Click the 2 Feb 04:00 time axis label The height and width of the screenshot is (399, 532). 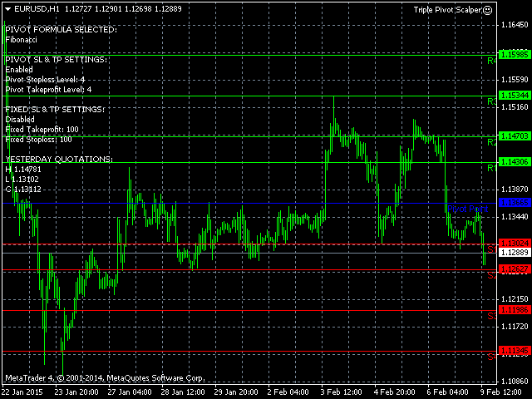click(x=288, y=392)
